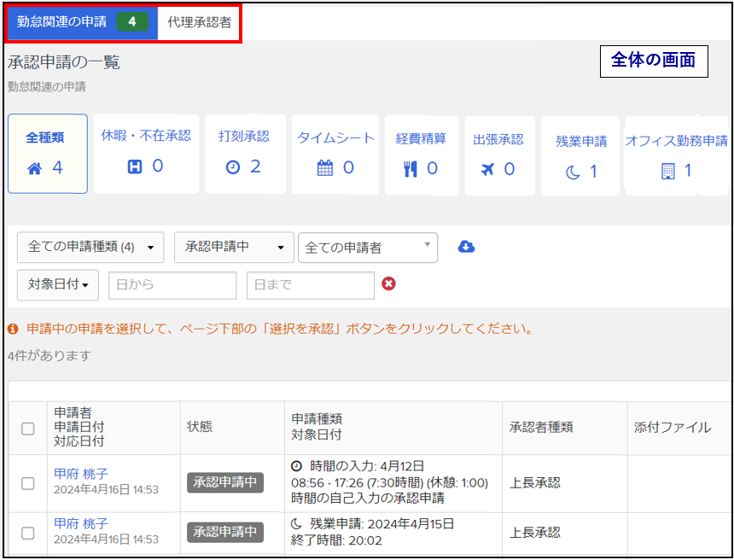Screen dimensions: 734x560
Task: Open the 承認申請中 status dropdown
Action: (234, 248)
